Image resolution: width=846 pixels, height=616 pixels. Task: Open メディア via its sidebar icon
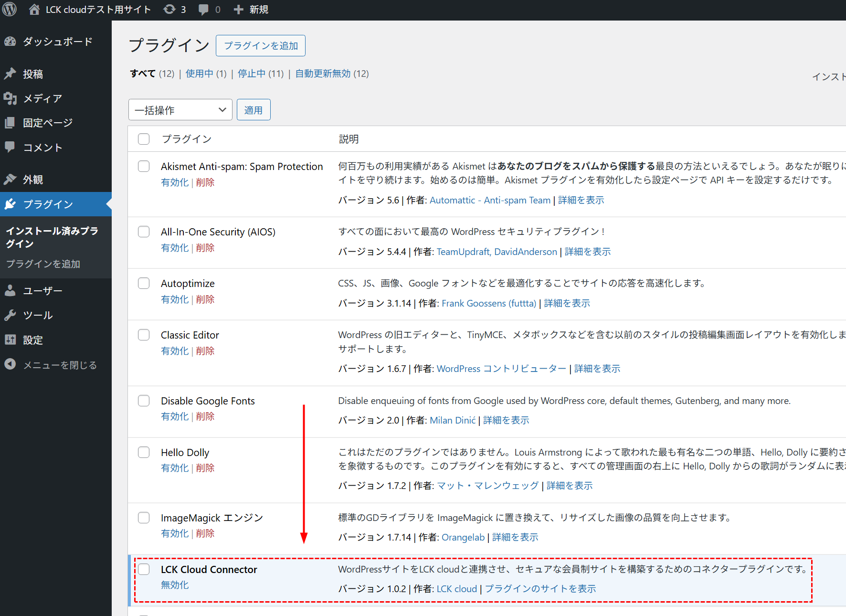point(11,98)
